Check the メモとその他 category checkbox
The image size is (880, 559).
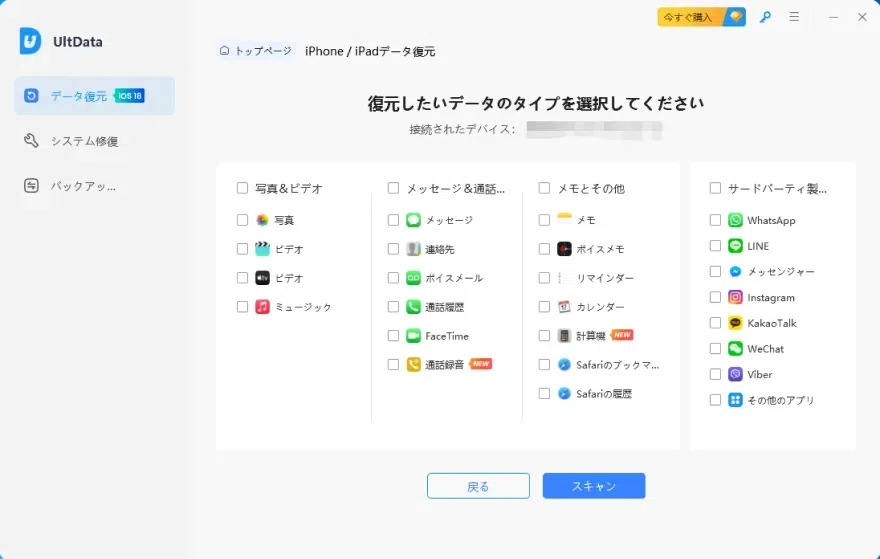coord(544,187)
